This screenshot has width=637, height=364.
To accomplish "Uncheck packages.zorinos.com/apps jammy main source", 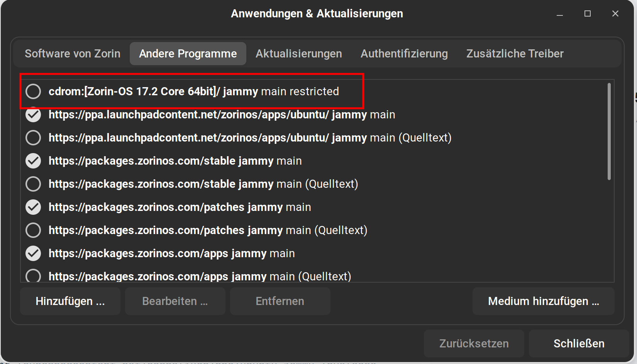I will pos(33,253).
